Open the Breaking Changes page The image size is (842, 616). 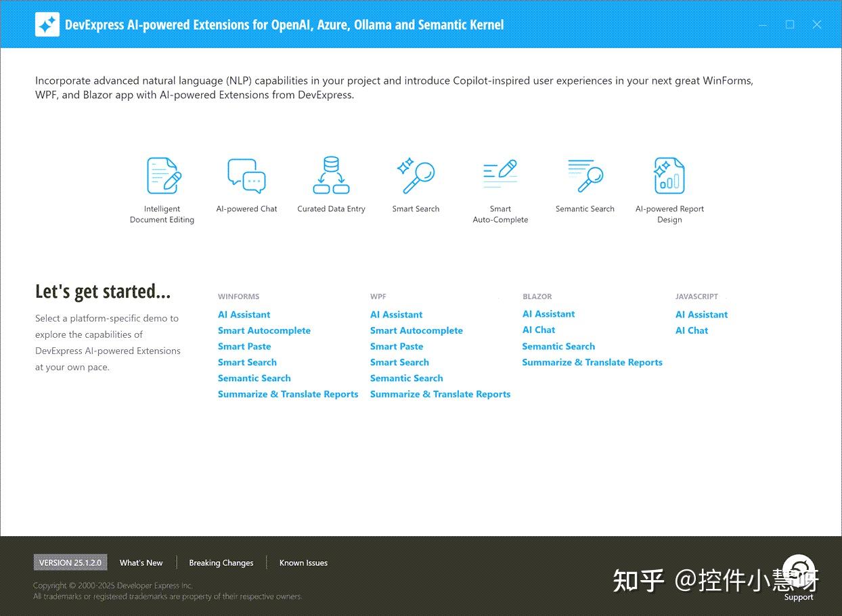(221, 563)
